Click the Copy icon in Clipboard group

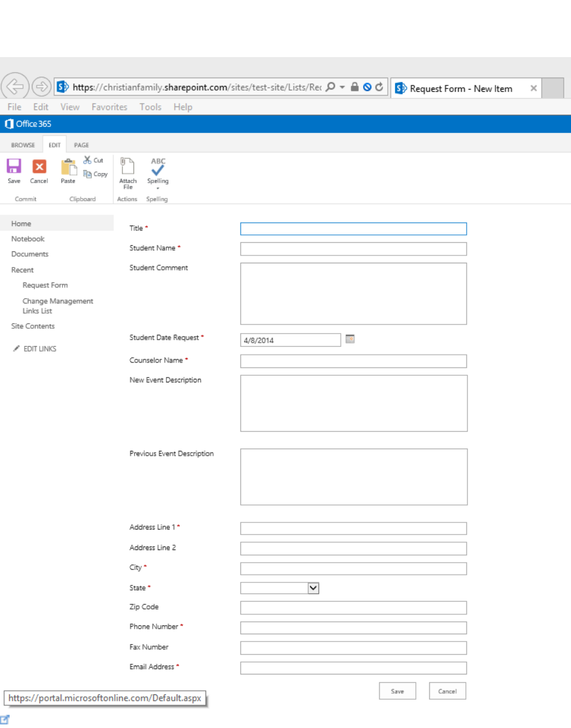pos(88,174)
